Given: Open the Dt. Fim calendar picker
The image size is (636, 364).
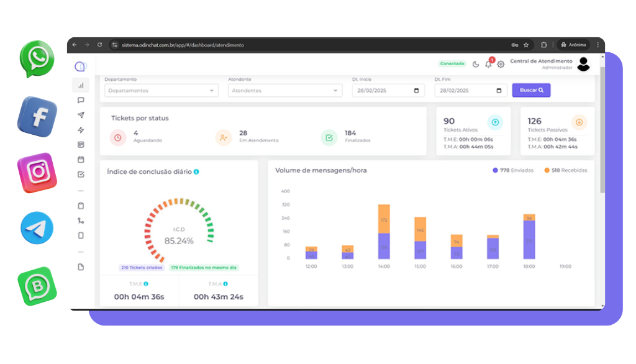Looking at the screenshot, I should (499, 91).
